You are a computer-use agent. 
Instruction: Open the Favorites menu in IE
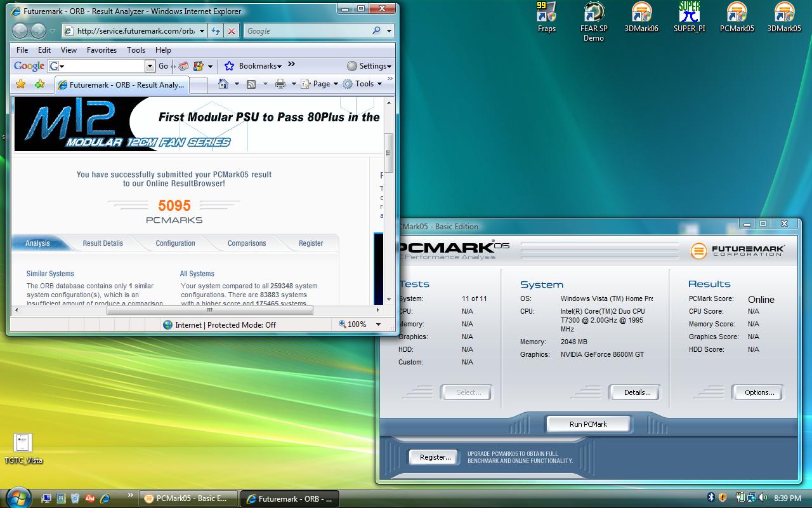click(101, 50)
